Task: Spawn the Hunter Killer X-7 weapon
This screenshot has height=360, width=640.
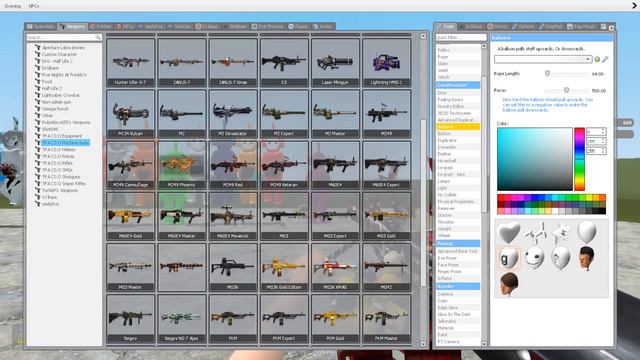Action: [131, 62]
